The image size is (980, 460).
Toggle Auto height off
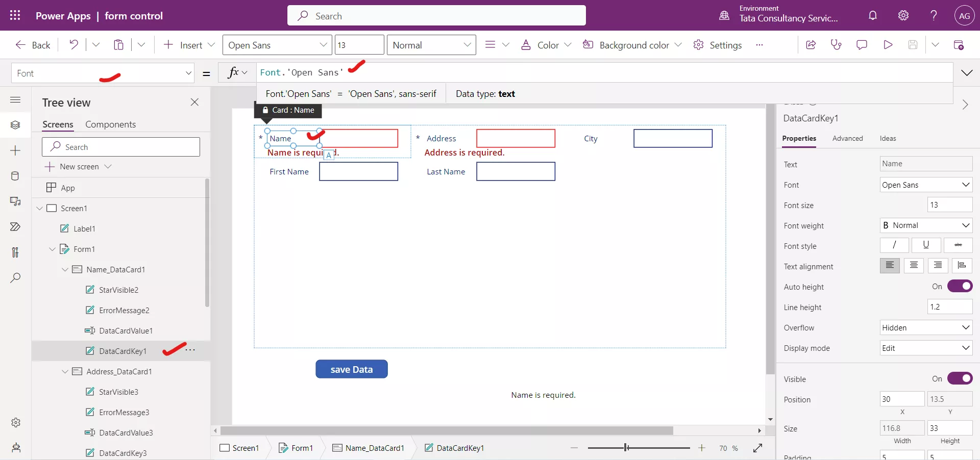coord(961,286)
